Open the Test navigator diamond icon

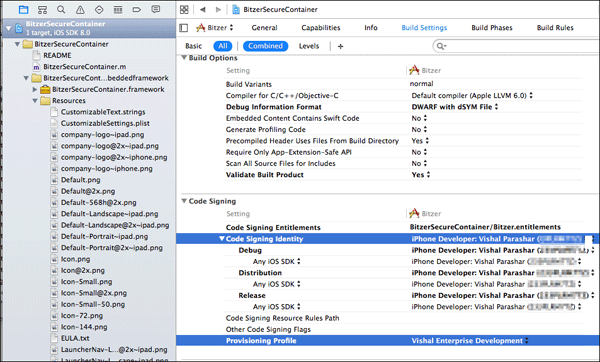[99, 10]
